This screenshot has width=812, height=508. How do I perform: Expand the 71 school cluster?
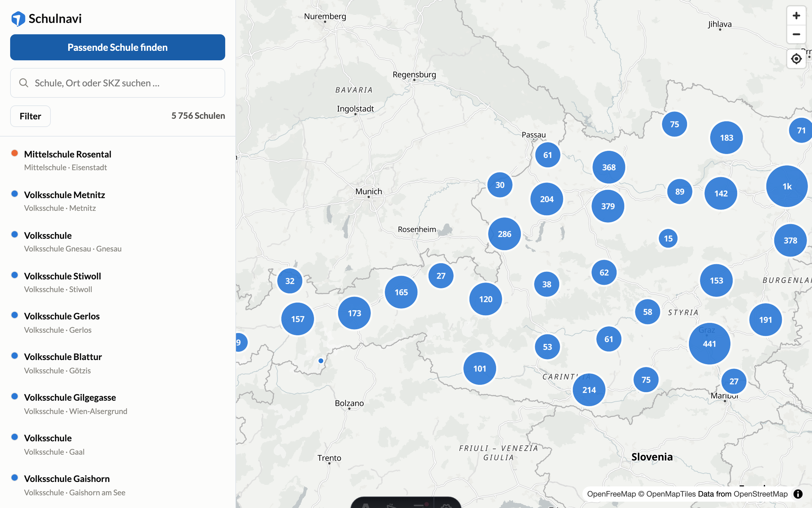[x=801, y=130]
